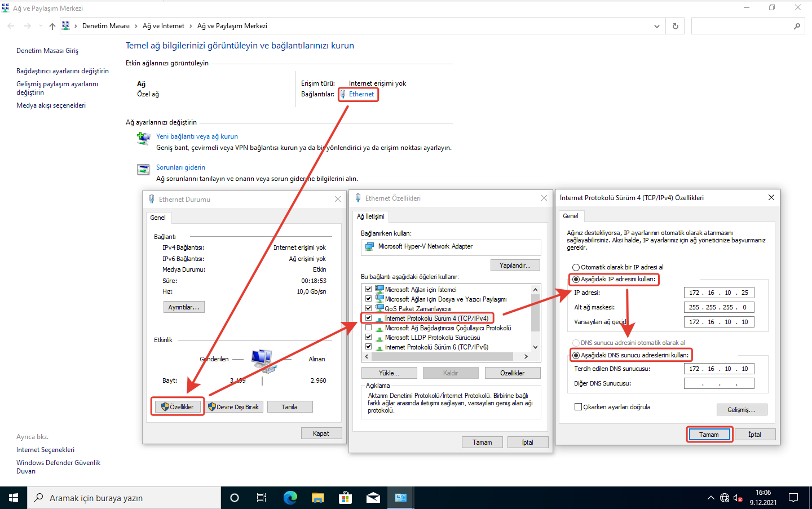Screen dimensions: 812x509
Task: Show hidden system tray icons
Action: pyautogui.click(x=710, y=498)
